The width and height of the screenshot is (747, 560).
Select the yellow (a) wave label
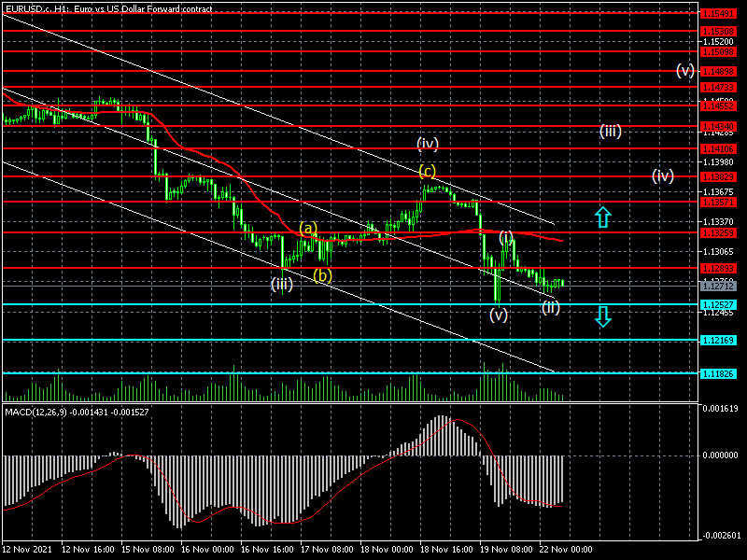coord(309,228)
